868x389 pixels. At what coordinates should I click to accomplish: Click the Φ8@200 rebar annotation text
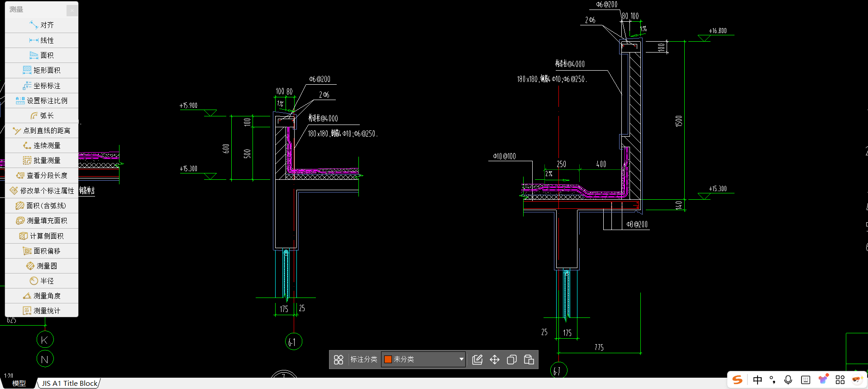tap(637, 224)
